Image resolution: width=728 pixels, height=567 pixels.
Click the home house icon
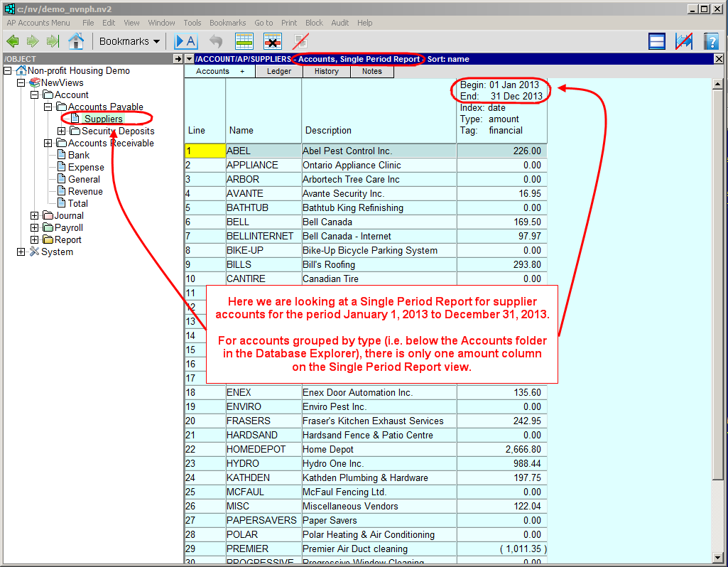tap(76, 41)
